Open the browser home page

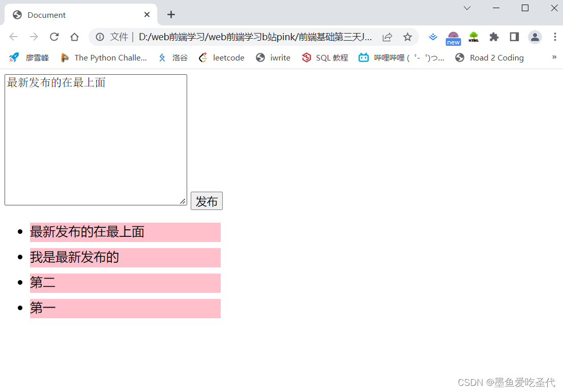click(x=74, y=37)
